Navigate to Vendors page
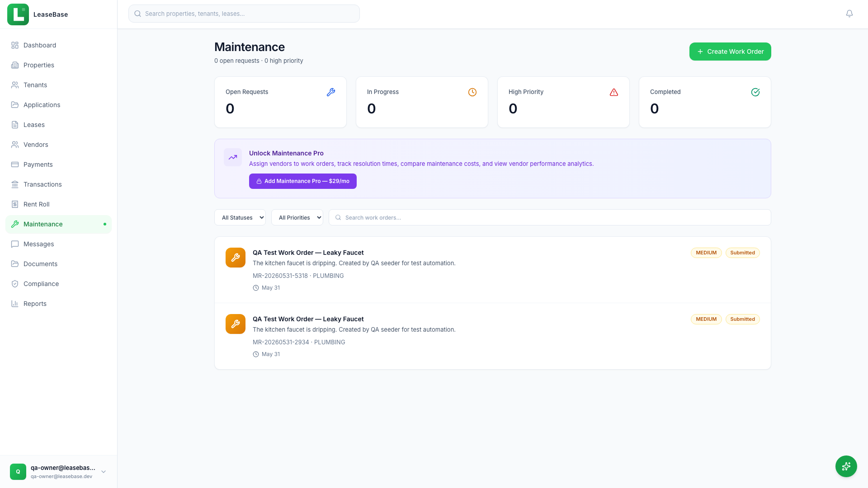The height and width of the screenshot is (488, 868). 58,145
